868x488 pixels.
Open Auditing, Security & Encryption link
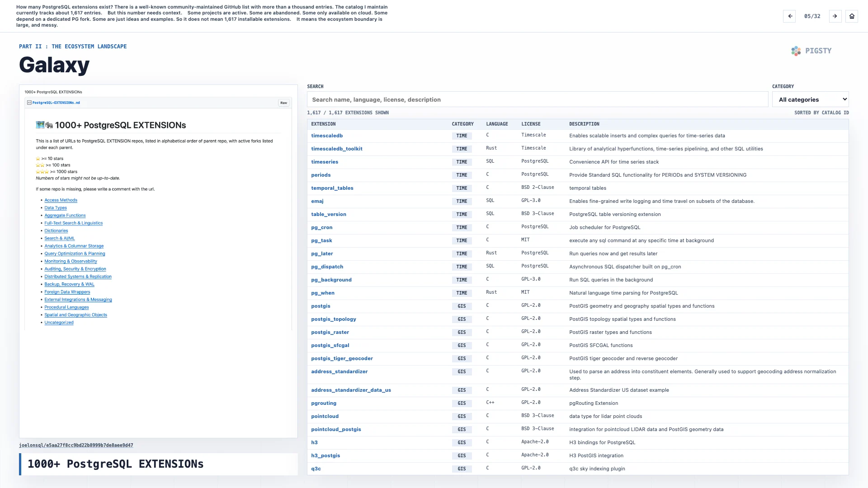[75, 269]
